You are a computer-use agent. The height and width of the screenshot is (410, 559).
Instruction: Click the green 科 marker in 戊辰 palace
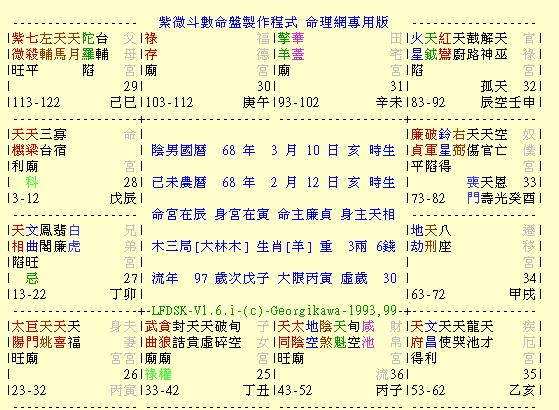(x=32, y=182)
